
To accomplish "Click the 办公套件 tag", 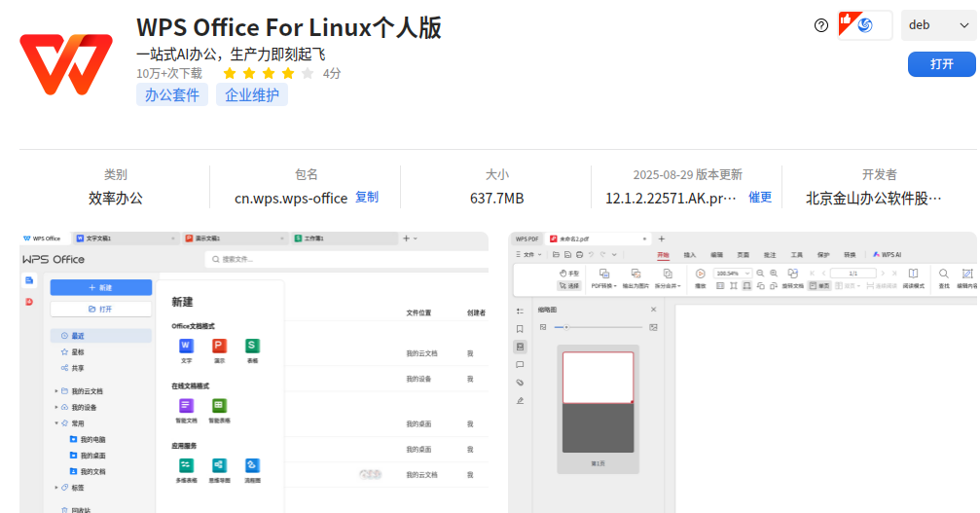I will click(172, 95).
